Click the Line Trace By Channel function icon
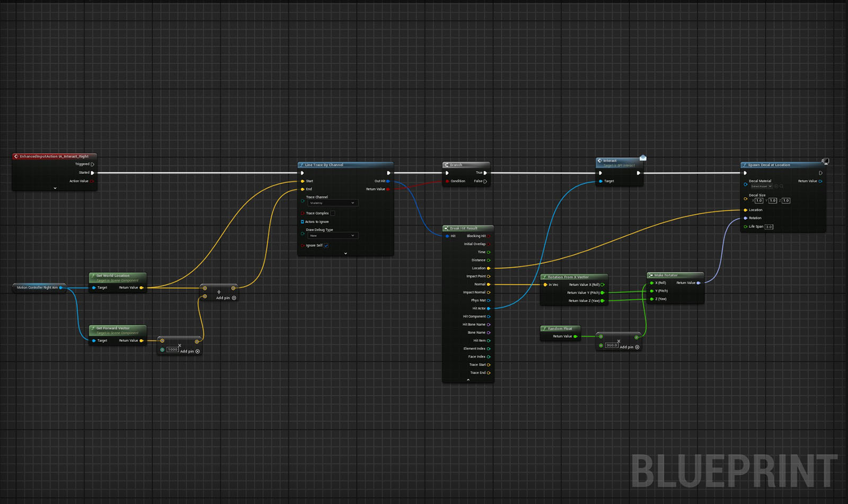 click(302, 165)
